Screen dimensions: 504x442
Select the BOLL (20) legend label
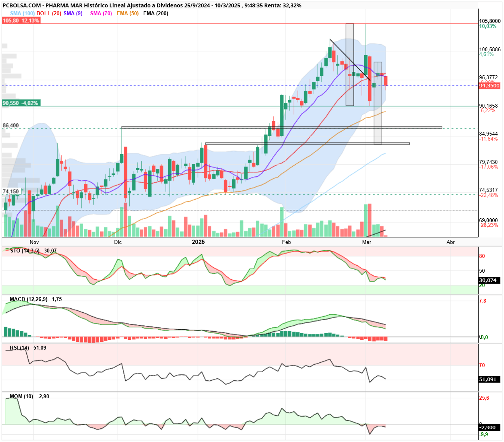point(49,13)
